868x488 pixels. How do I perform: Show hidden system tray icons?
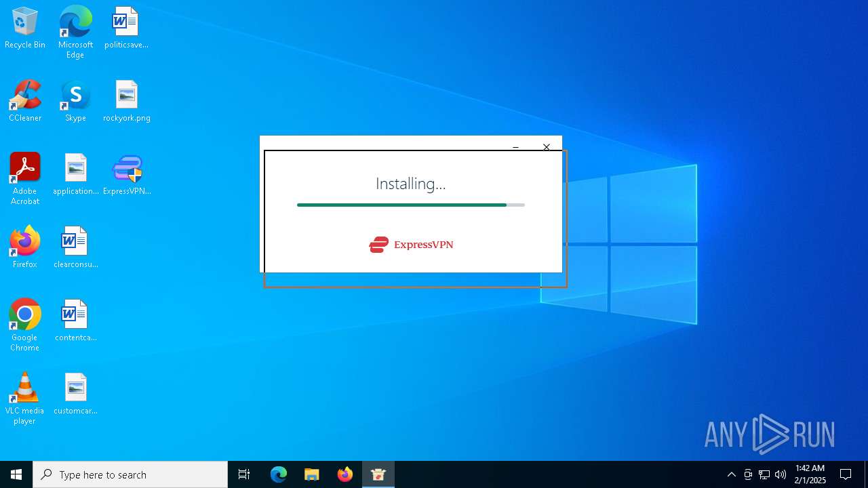[731, 474]
